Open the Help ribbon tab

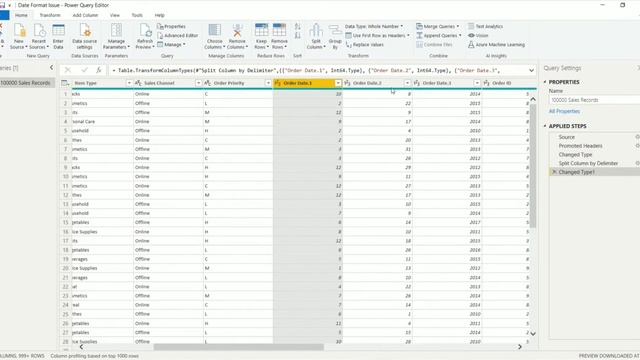(160, 15)
